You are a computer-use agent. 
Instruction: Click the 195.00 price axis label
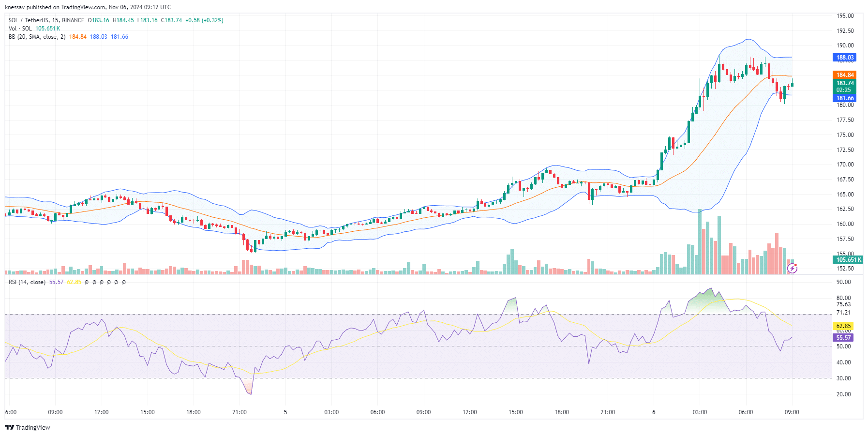point(845,16)
